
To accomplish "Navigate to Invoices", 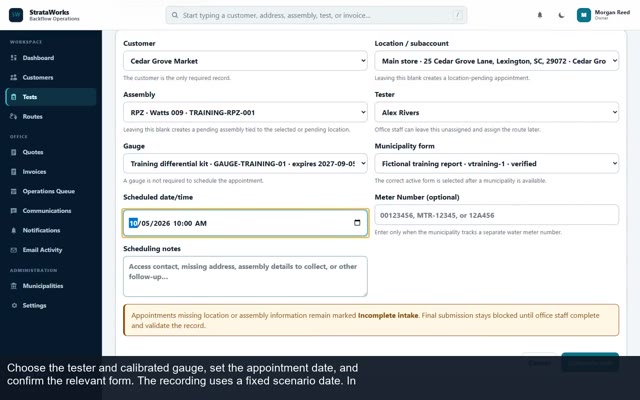I will click(x=51, y=172).
